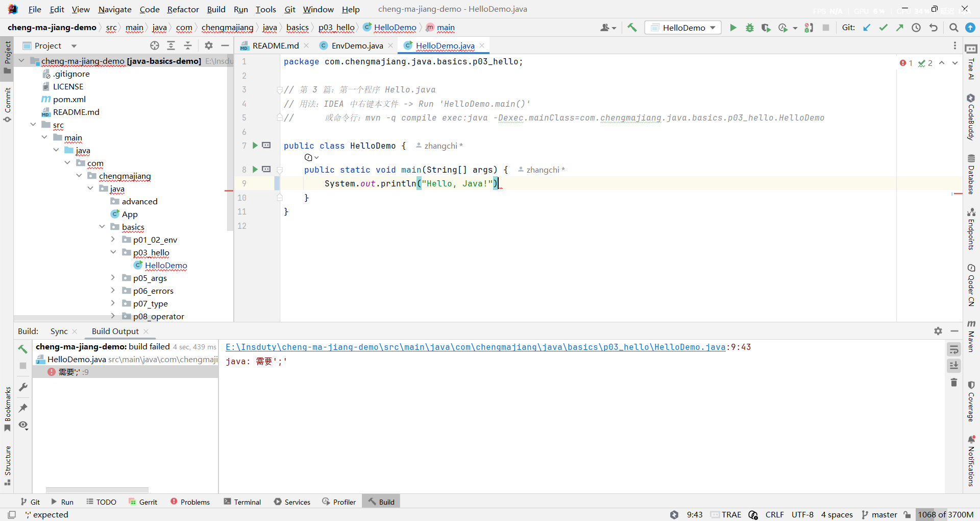
Task: Click the Build Project hammer icon
Action: click(x=632, y=28)
